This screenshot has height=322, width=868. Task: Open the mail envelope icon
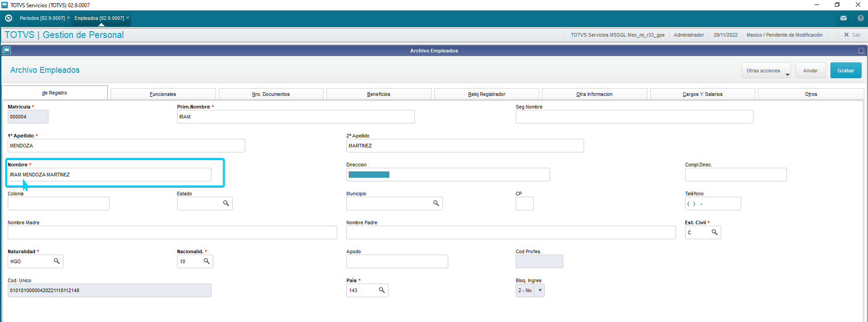tap(844, 18)
